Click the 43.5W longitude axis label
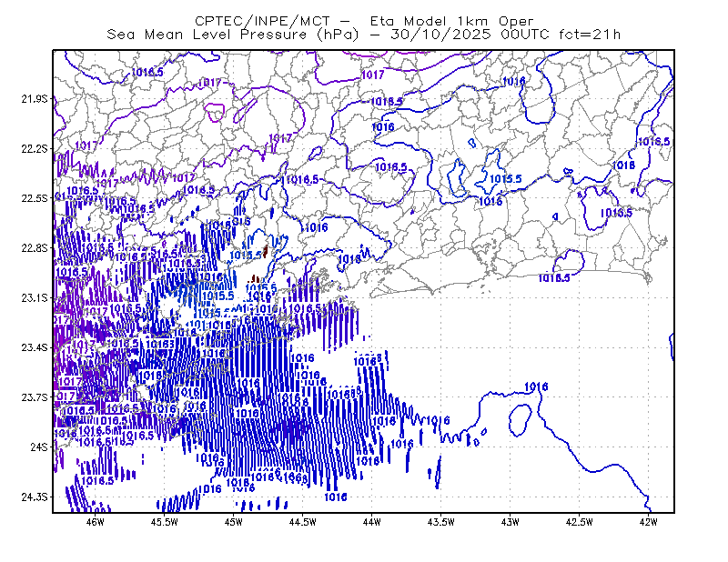The width and height of the screenshot is (728, 562). pyautogui.click(x=440, y=522)
